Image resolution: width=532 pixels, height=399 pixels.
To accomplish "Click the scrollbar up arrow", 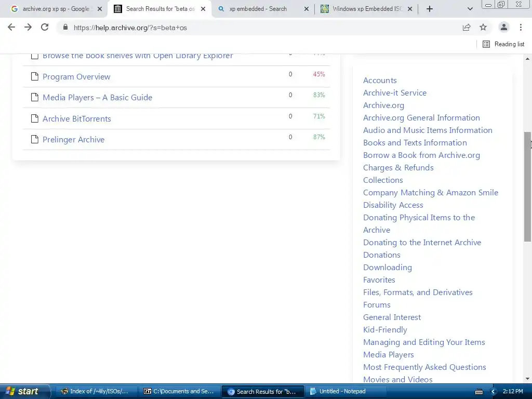I will (528, 59).
